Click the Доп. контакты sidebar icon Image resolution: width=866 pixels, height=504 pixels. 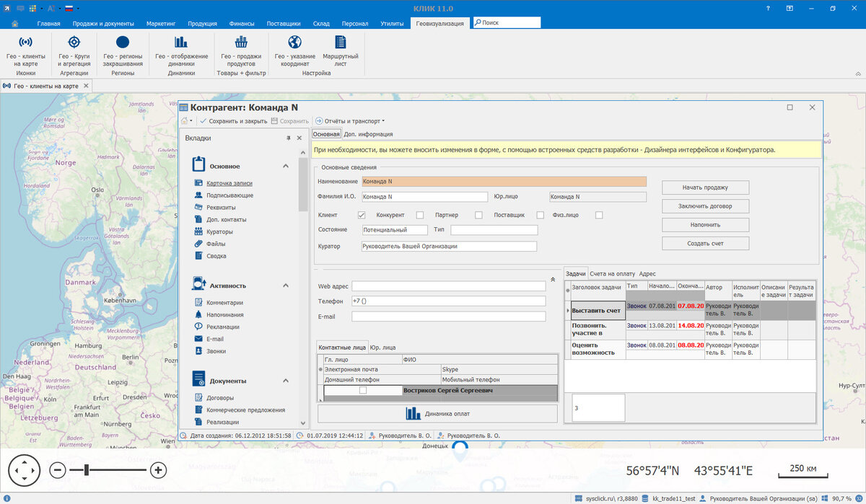198,219
